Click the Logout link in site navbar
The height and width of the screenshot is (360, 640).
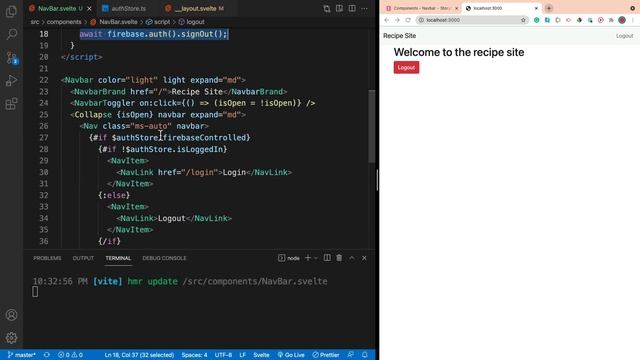(624, 36)
